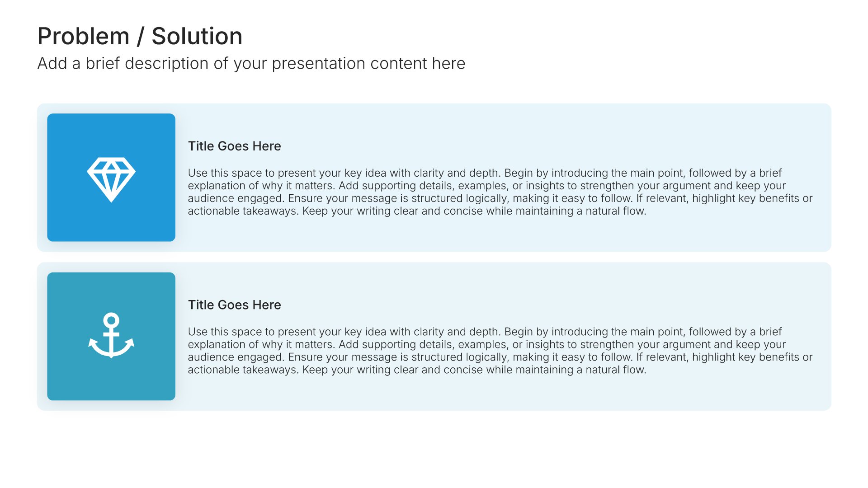Select the bright blue square tile behind the diamond
Screen dimensions: 868x488
(x=111, y=177)
